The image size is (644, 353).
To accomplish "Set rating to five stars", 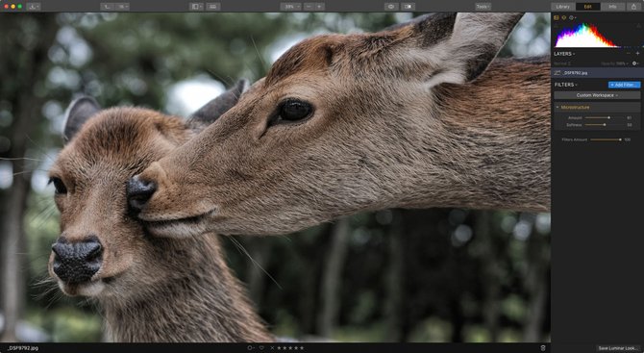I will pyautogui.click(x=302, y=348).
